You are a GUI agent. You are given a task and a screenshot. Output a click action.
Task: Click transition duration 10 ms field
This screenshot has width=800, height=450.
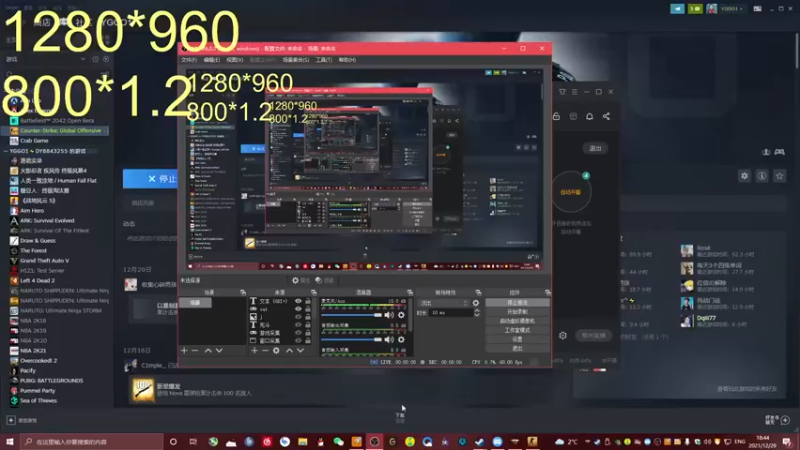point(451,313)
